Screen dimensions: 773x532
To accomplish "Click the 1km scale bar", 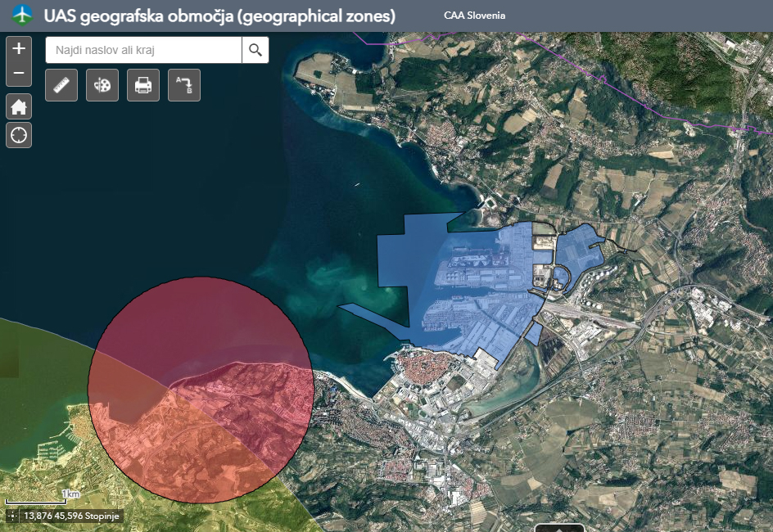I will click(x=43, y=498).
